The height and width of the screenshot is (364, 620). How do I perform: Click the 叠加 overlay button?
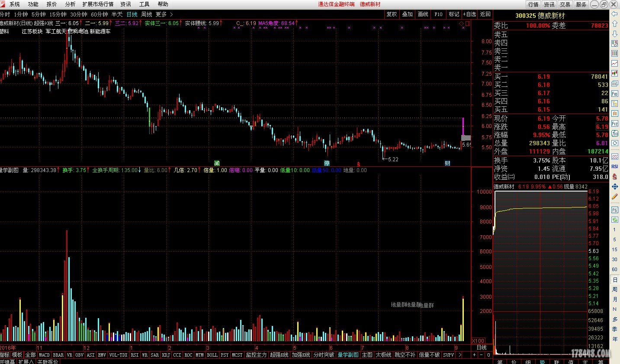point(408,14)
